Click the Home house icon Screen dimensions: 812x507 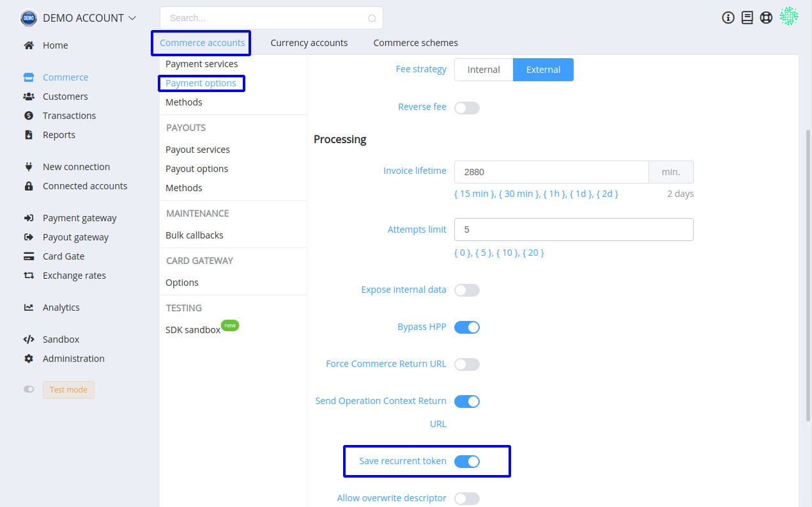pyautogui.click(x=29, y=45)
